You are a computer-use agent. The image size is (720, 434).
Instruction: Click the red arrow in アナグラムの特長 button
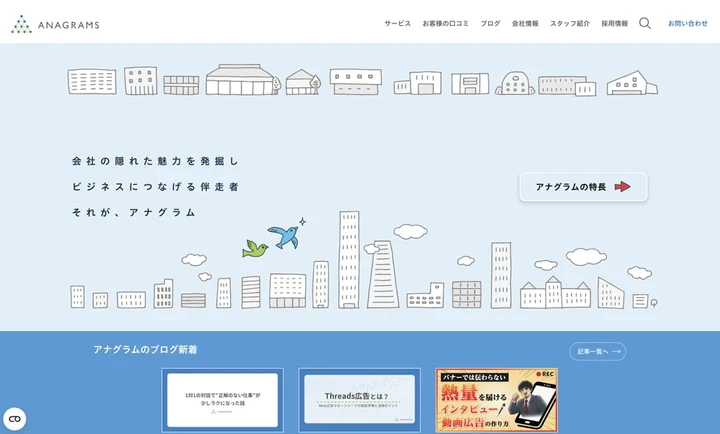622,186
